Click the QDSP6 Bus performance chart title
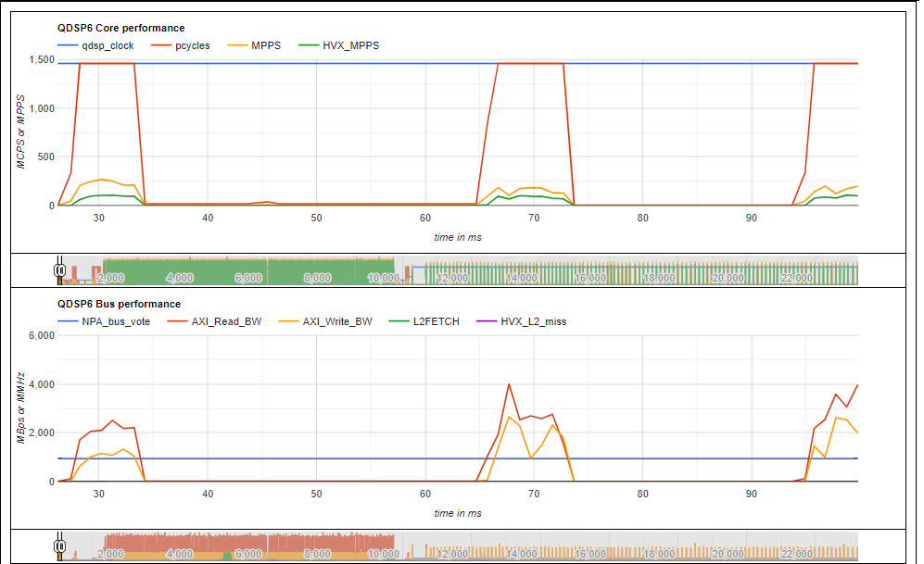 (119, 305)
